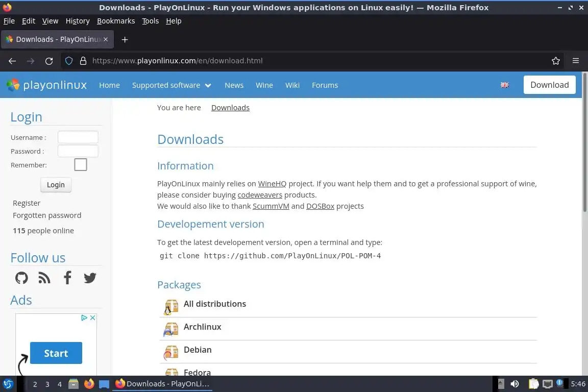The height and width of the screenshot is (392, 588).
Task: Open the Archlinux package row
Action: point(349,329)
